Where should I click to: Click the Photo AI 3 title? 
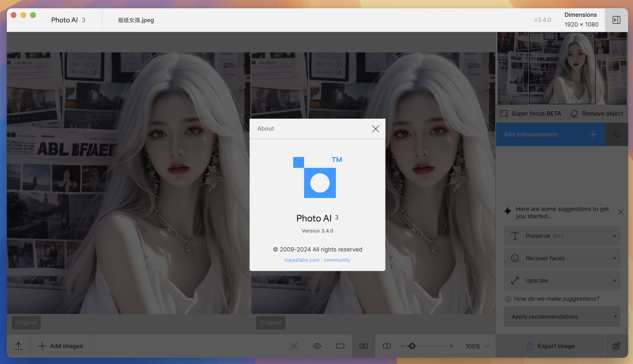coord(68,20)
